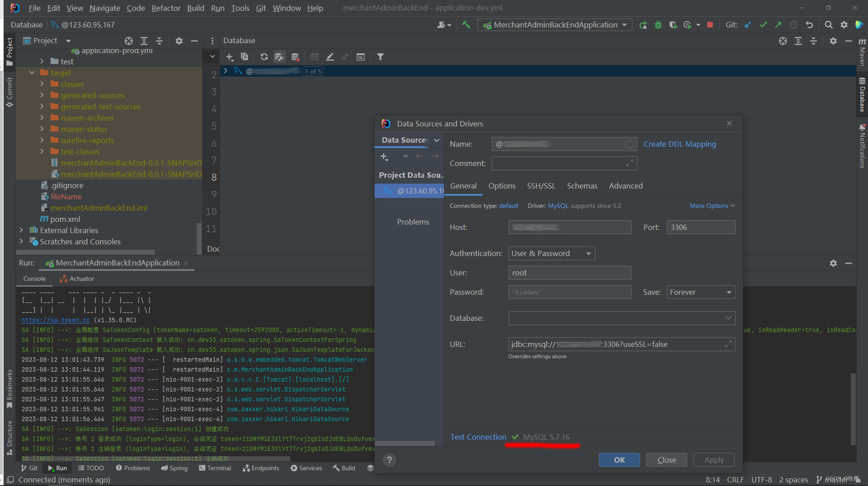Switch to the Actuator tab in Run panel
Image resolution: width=868 pixels, height=486 pixels.
pyautogui.click(x=77, y=279)
